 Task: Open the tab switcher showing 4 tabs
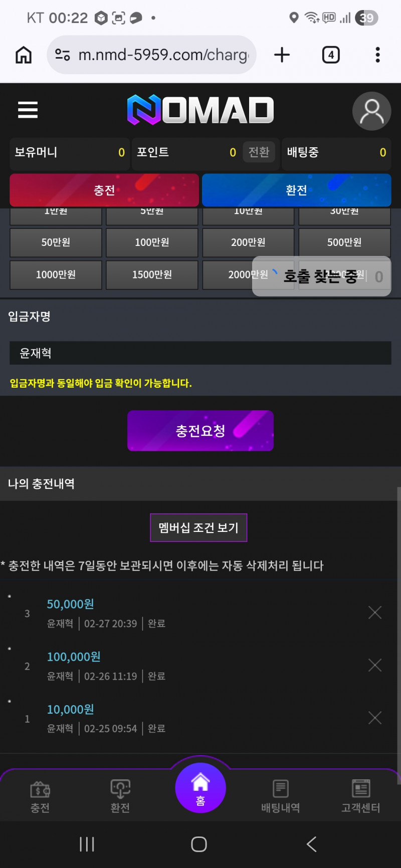tap(331, 55)
